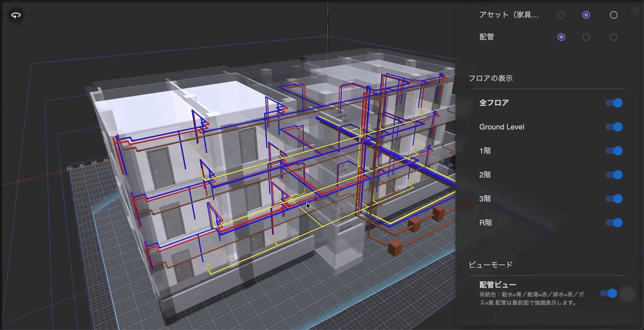Disable the Ground Level floor toggle
The image size is (644, 330).
(x=614, y=127)
